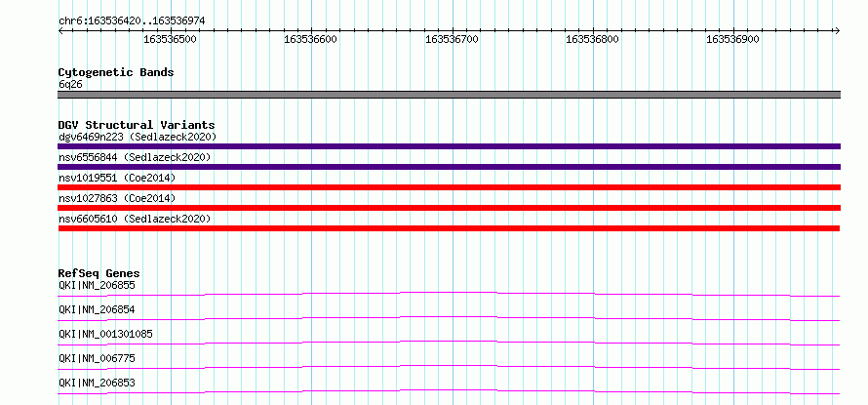Open transcript QKI|NM_206854 label

coord(97,309)
